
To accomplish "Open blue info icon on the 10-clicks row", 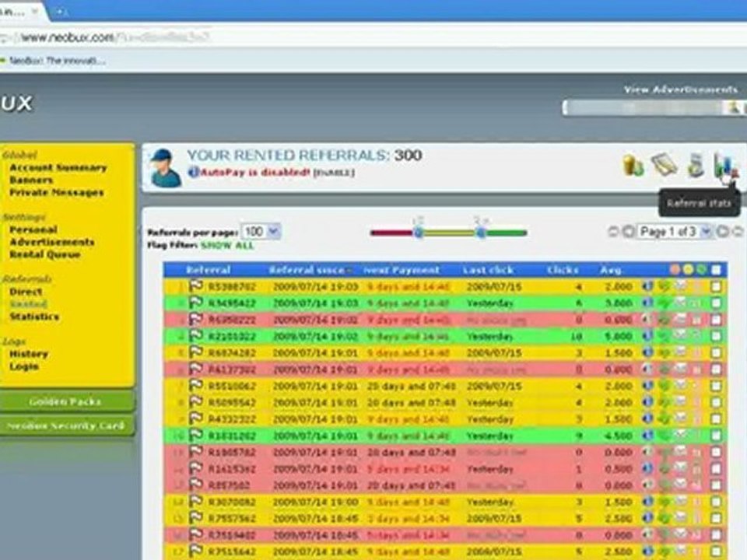I will 647,336.
